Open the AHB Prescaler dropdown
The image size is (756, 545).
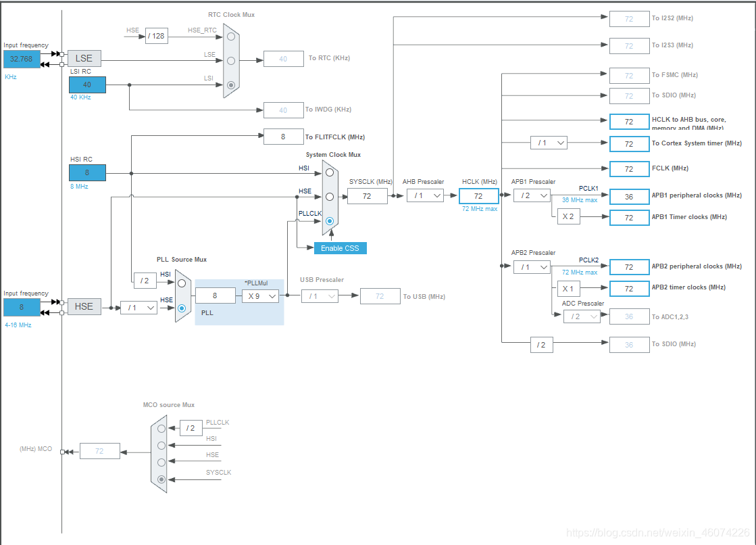[x=426, y=195]
